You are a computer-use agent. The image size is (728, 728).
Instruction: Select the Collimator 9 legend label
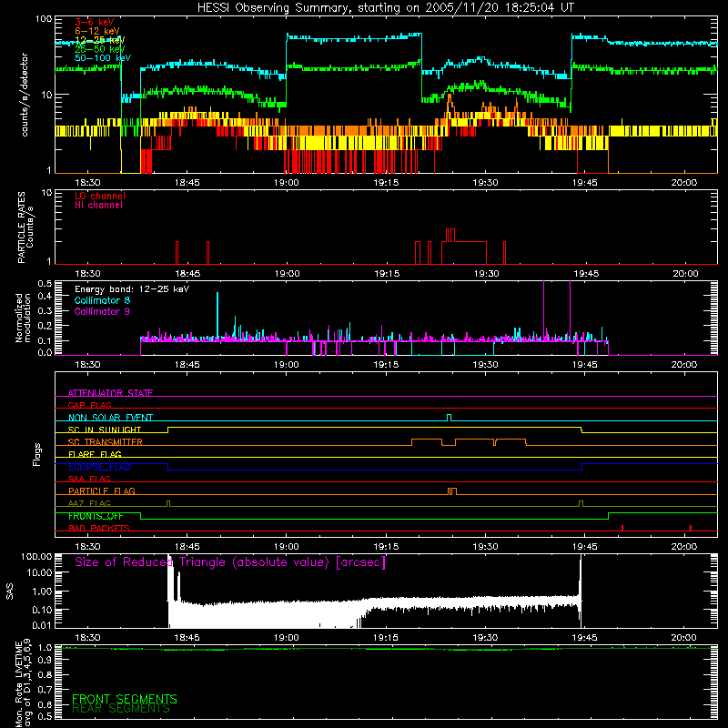pos(102,311)
